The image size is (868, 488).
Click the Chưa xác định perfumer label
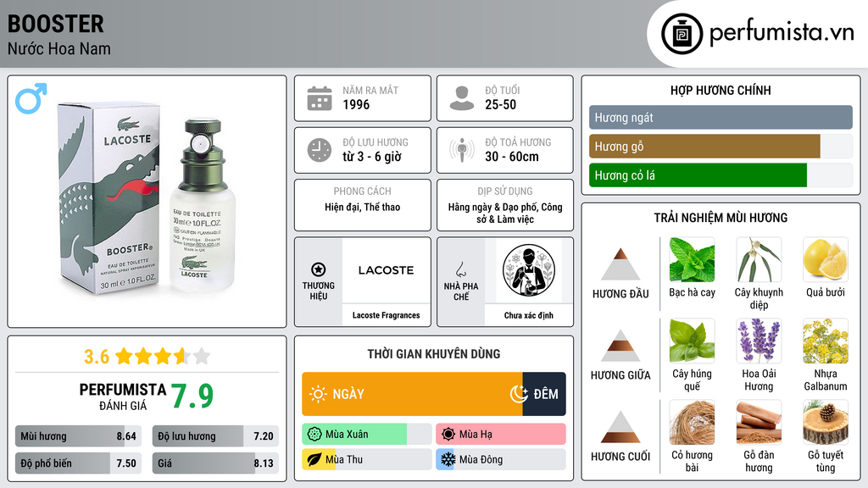click(x=529, y=315)
